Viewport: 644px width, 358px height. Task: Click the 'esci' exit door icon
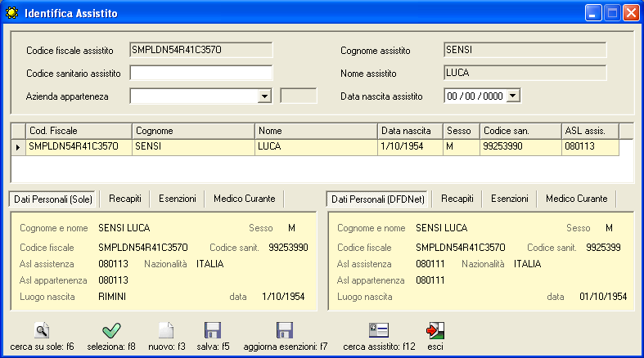435,330
